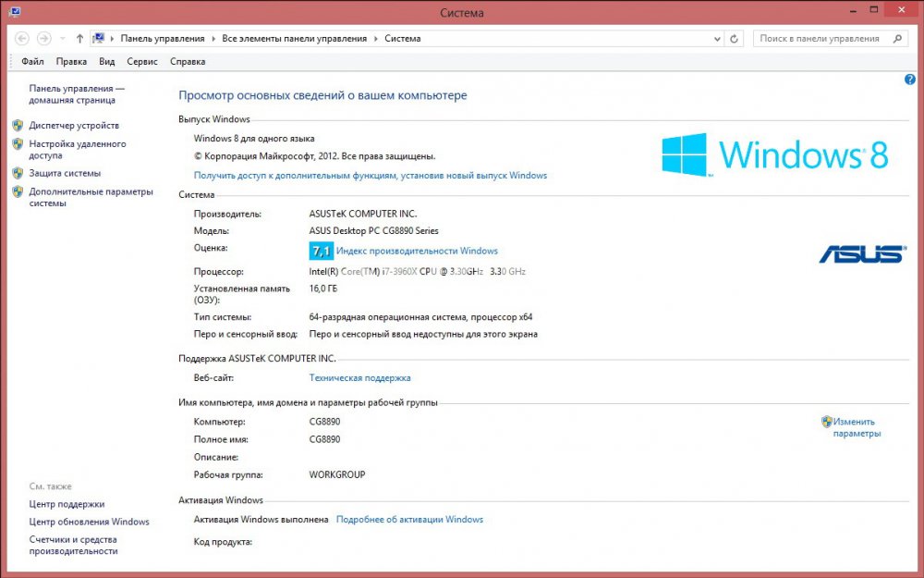Viewport: 924px width, 578px height.
Task: Open the Файл menu
Action: click(x=32, y=62)
